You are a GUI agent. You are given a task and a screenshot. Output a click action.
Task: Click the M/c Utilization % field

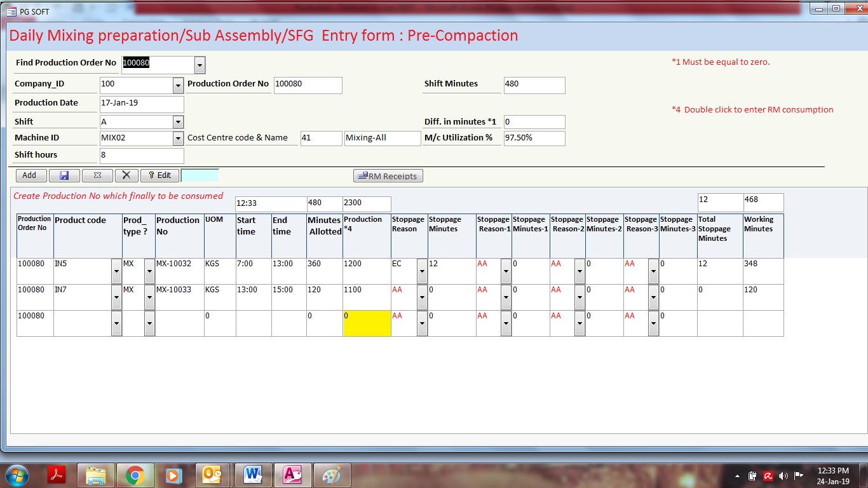tap(534, 139)
